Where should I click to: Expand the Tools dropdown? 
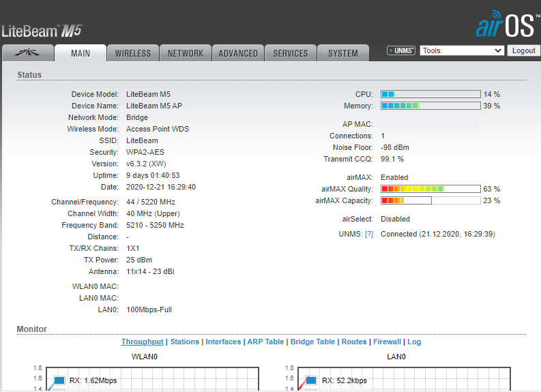point(462,50)
